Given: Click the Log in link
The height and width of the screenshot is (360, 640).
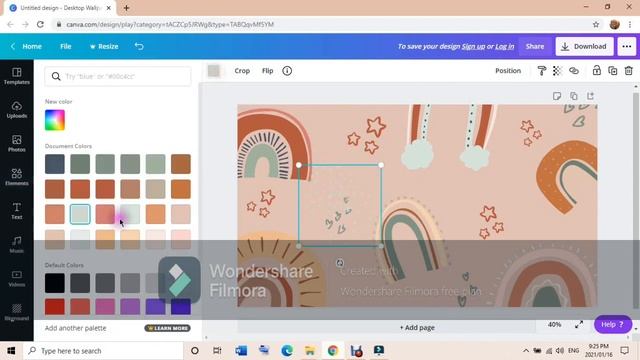Looking at the screenshot, I should [505, 47].
